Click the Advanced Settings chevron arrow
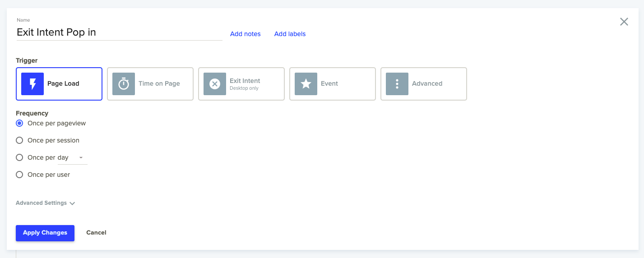The height and width of the screenshot is (258, 644). (x=72, y=203)
